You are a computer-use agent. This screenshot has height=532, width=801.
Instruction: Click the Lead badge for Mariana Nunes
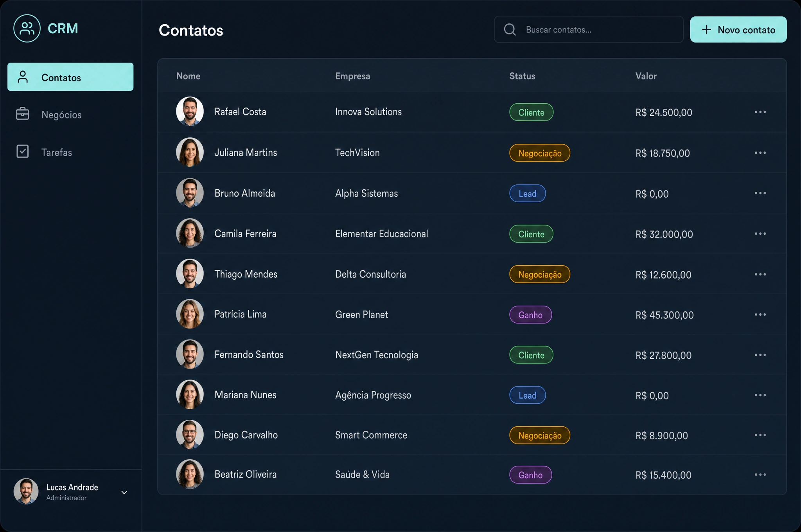[527, 395]
